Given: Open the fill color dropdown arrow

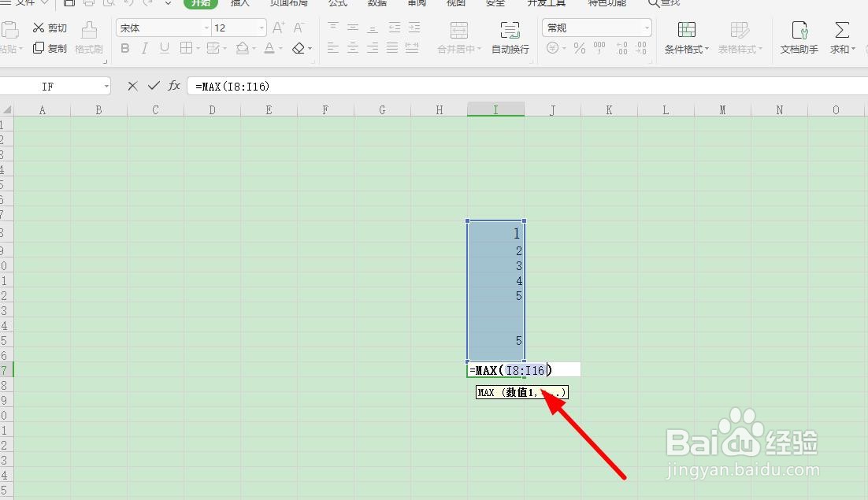Looking at the screenshot, I should (x=254, y=49).
